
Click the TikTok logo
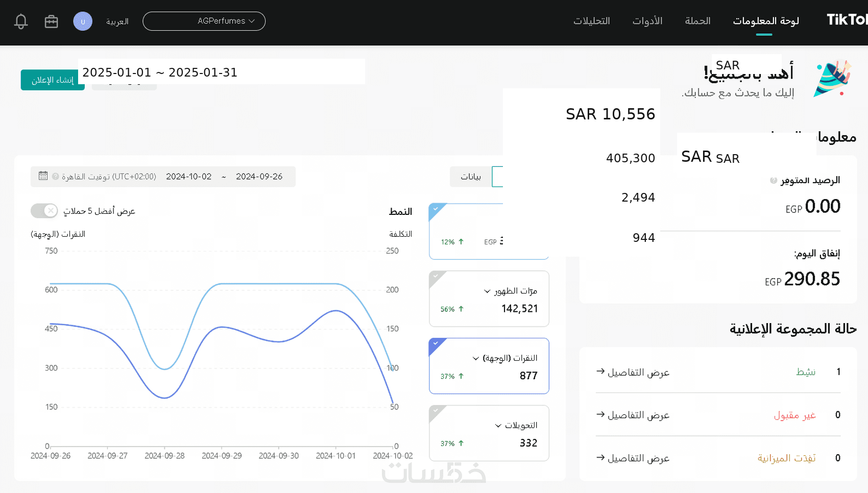coord(847,20)
